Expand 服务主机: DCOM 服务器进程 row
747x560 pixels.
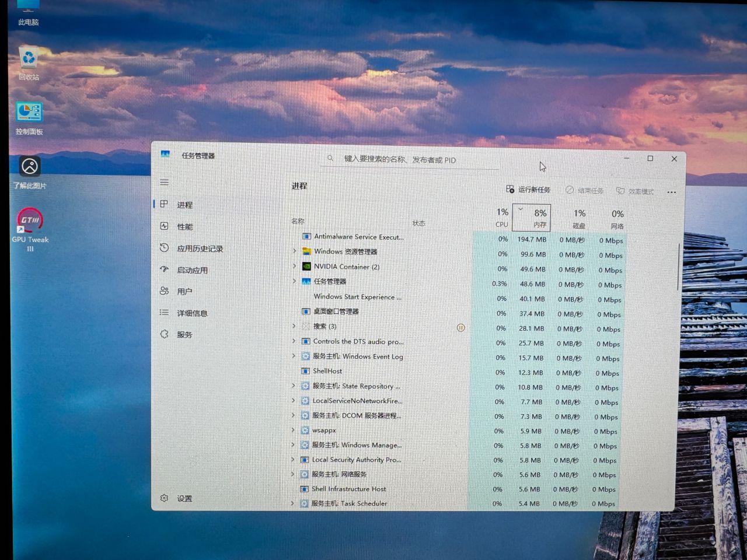coord(293,415)
